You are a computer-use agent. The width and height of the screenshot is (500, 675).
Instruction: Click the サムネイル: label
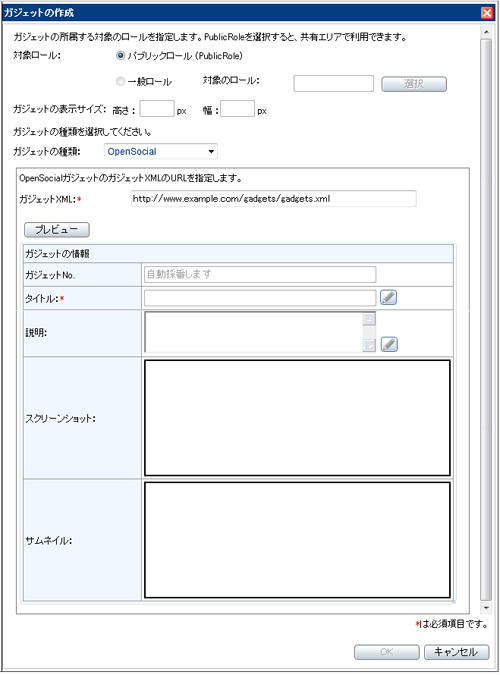[x=49, y=541]
